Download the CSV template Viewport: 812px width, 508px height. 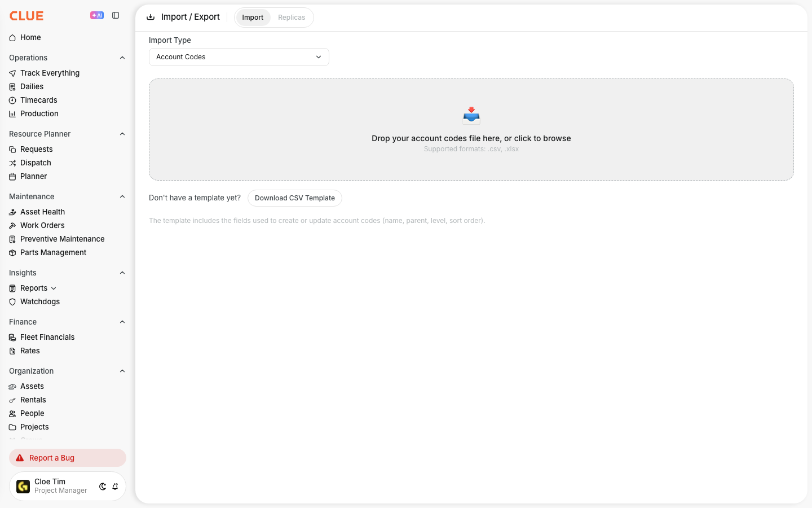coord(295,198)
